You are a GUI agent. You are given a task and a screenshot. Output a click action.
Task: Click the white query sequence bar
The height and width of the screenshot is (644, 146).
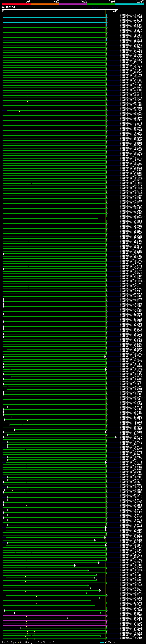pyautogui.click(x=60, y=10)
